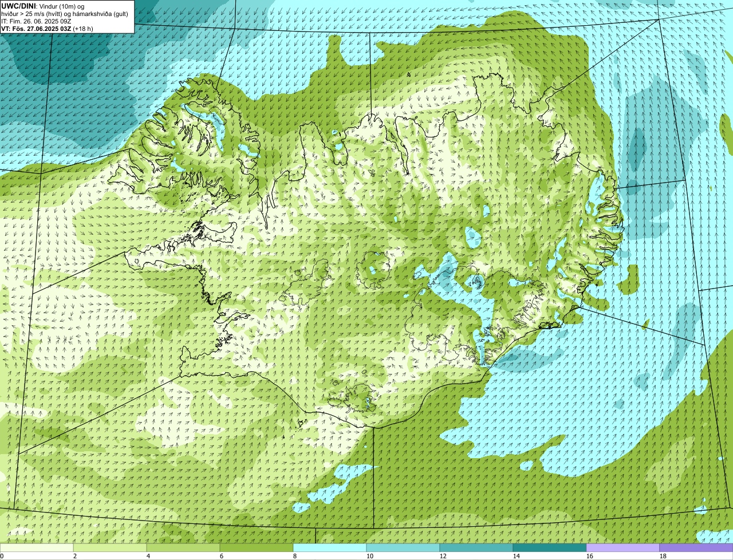Click the '6' label on the colour scale
This screenshot has height=560, width=733.
(222, 556)
